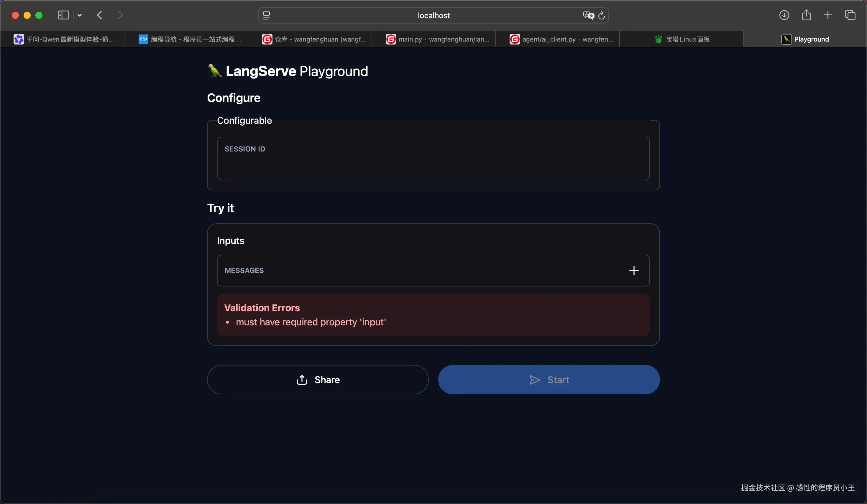This screenshot has height=504, width=867.
Task: Open the Safari downloads icon
Action: click(x=784, y=15)
